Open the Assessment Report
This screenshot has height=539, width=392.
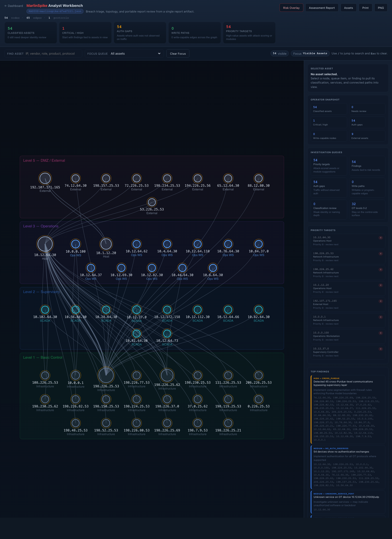pyautogui.click(x=322, y=8)
